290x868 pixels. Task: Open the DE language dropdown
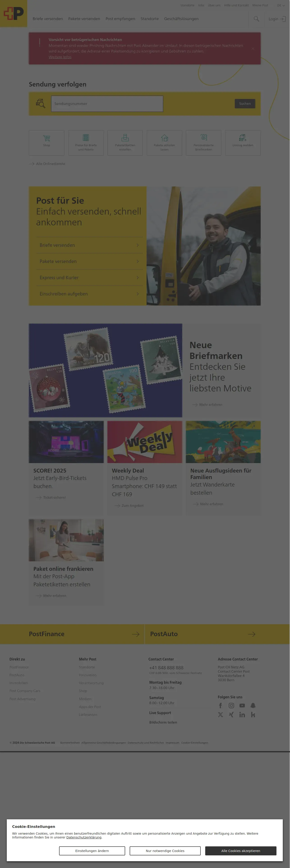[281, 5]
